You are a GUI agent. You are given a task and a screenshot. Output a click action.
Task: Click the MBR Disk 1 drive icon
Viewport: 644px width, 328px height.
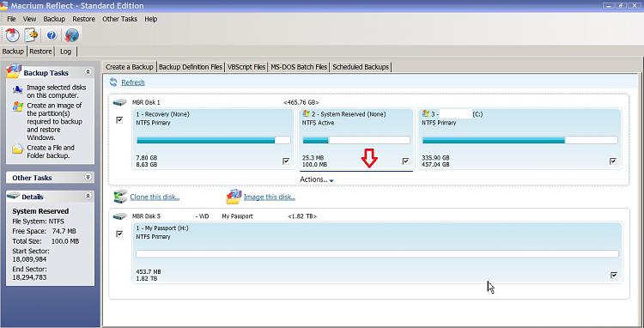[x=119, y=102]
